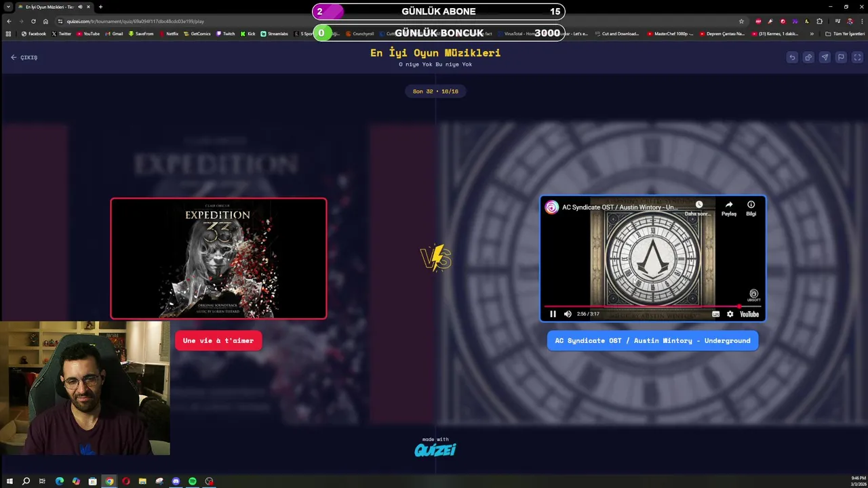
Task: Open Spotify from taskbar
Action: (193, 481)
